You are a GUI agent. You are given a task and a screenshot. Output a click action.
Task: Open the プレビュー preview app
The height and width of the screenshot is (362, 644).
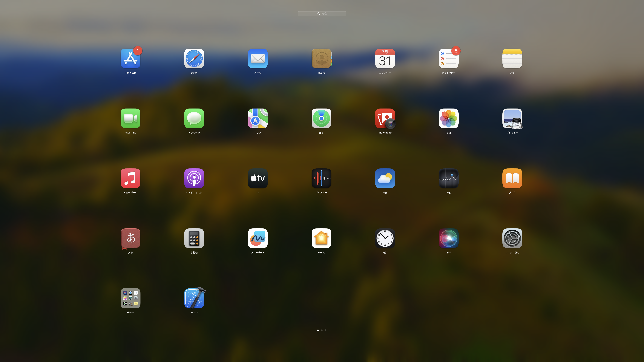coord(512,118)
